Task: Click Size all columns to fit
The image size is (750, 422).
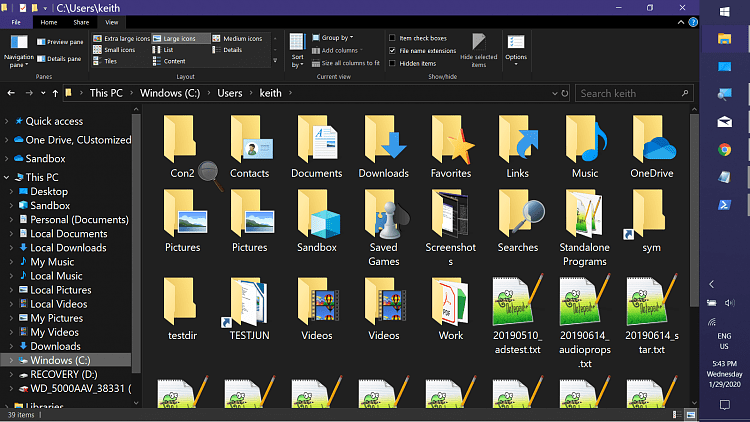Action: 345,63
